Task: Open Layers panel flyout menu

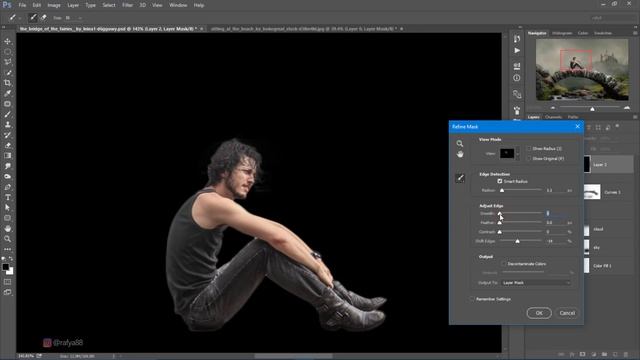Action: tap(635, 117)
